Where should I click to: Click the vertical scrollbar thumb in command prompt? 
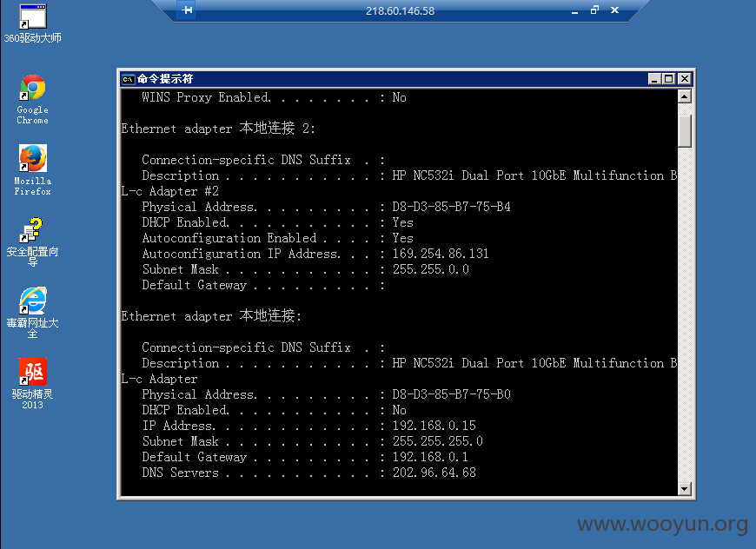tap(685, 130)
